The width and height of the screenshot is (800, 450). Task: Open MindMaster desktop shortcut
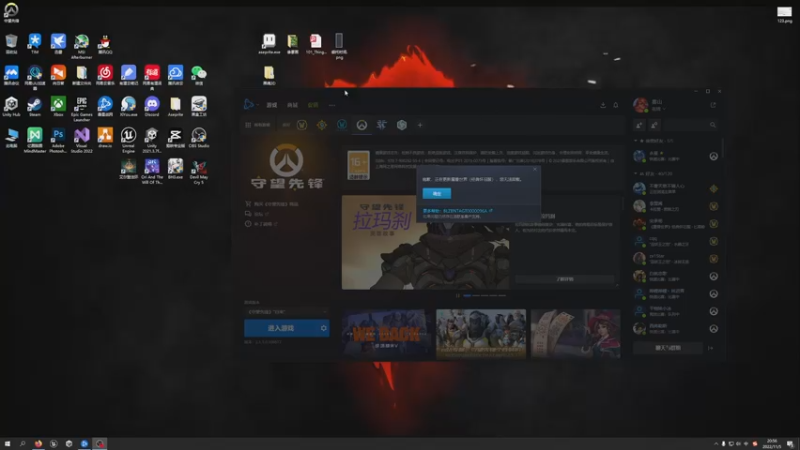point(35,141)
